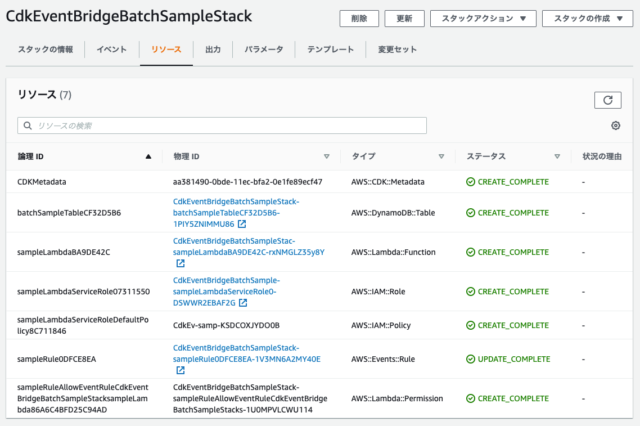Screen dimensions: 640x426
Task: Sort by ステータス column arrow
Action: point(557,157)
